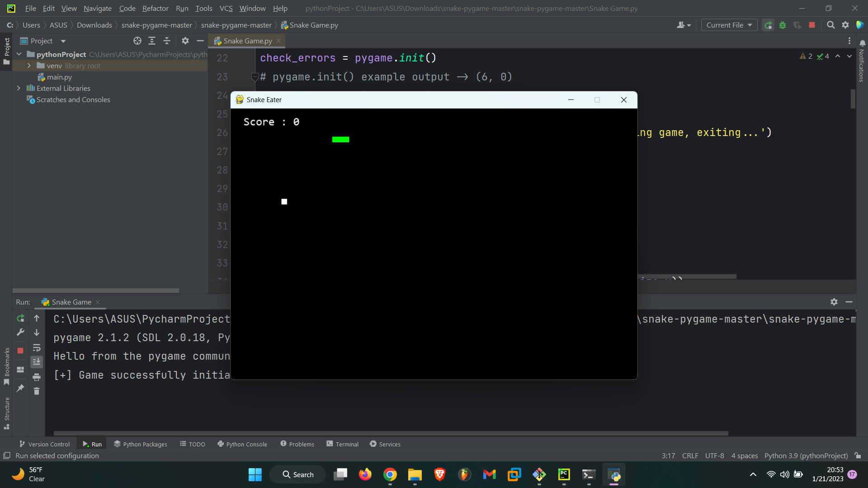Open the Debug tool (green bug icon)
The image size is (868, 488).
tap(783, 25)
